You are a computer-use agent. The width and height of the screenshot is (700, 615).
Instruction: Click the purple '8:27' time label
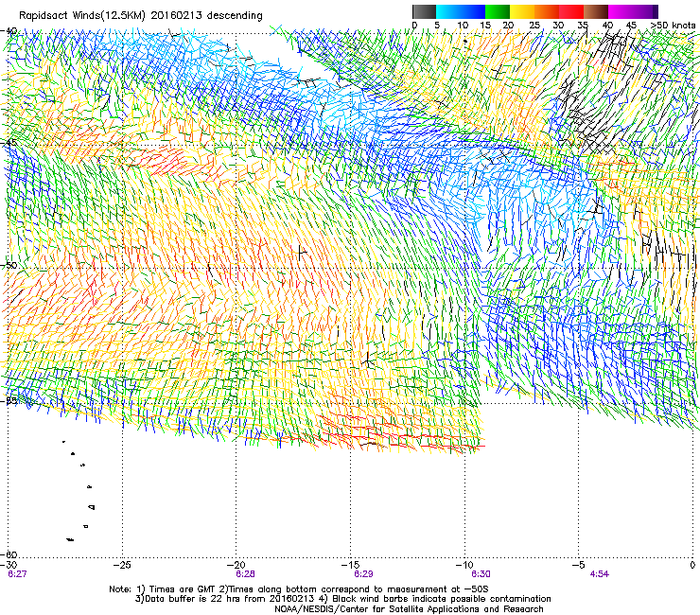tap(17, 574)
